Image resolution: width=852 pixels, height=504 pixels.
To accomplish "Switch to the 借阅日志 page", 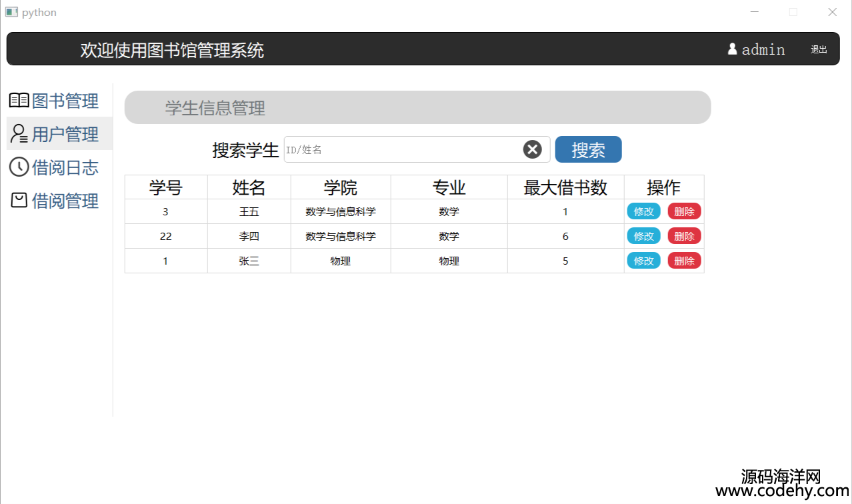I will tap(65, 167).
